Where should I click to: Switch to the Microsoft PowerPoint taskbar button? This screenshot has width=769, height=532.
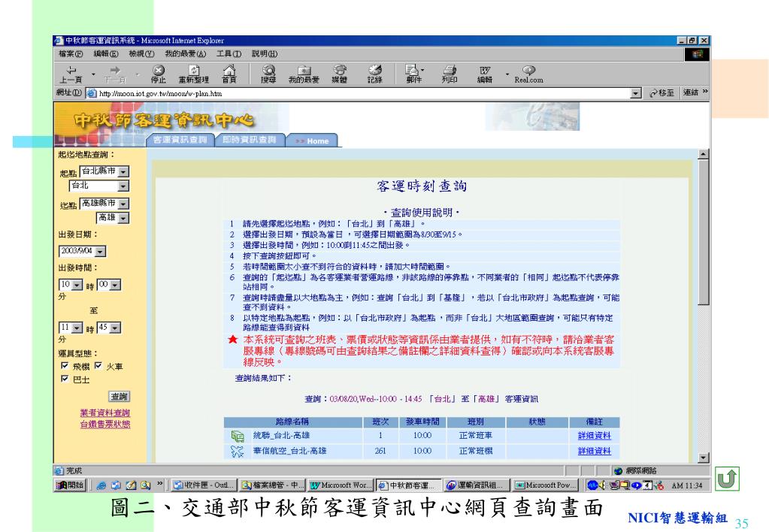coord(546,485)
